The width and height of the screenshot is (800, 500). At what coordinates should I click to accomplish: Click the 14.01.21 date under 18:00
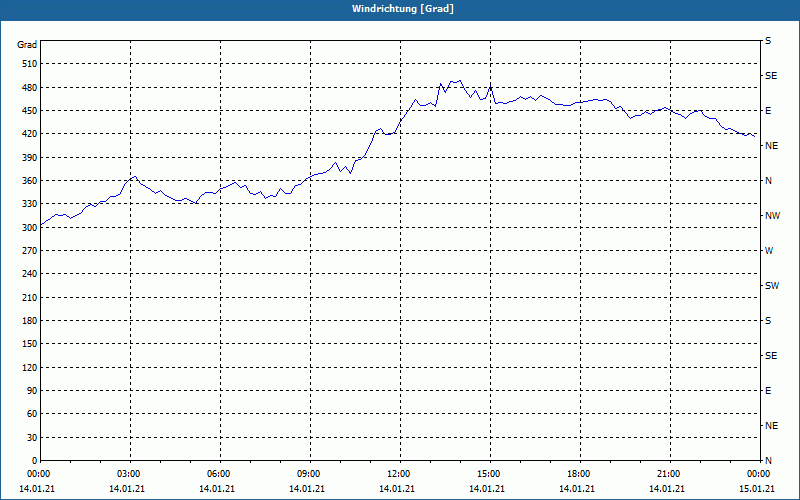click(x=577, y=489)
